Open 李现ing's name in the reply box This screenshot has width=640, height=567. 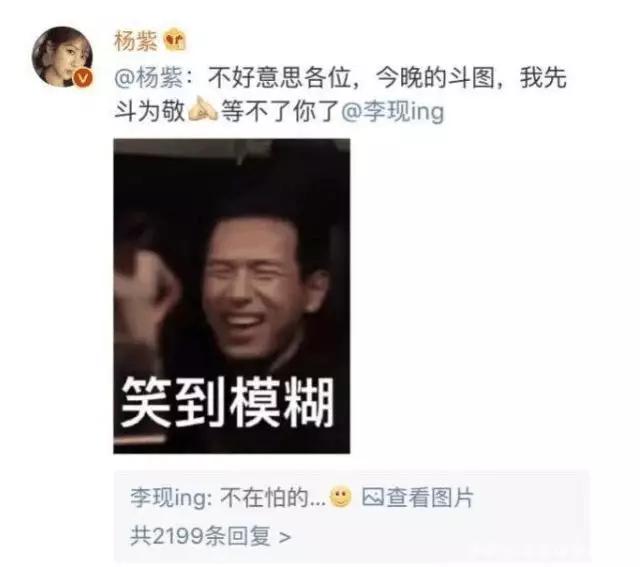169,498
